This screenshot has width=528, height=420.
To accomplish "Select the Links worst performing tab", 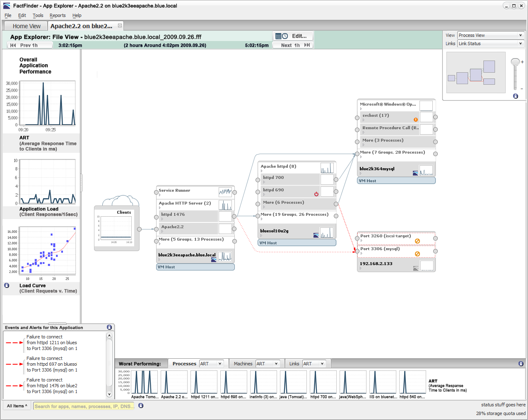I will point(294,364).
